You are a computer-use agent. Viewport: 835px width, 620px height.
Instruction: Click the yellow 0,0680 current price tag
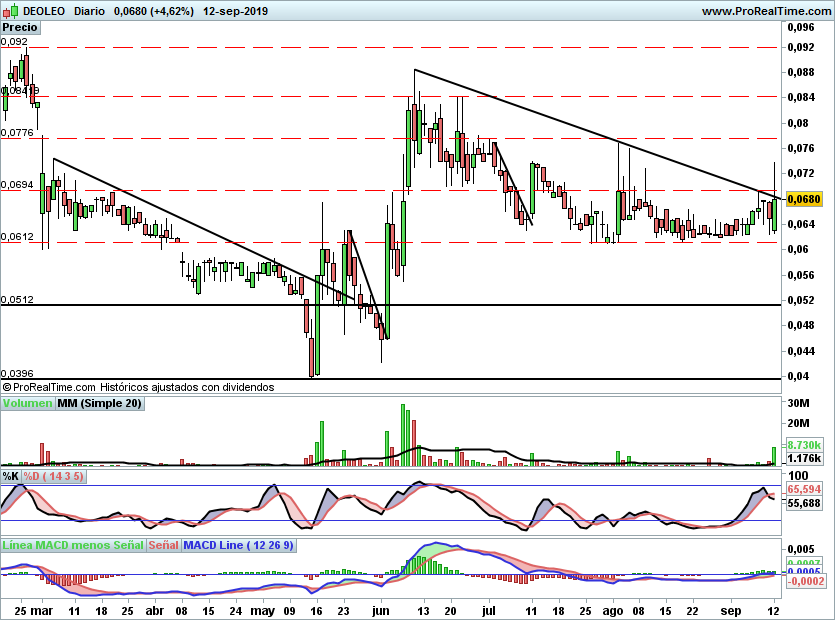point(804,199)
